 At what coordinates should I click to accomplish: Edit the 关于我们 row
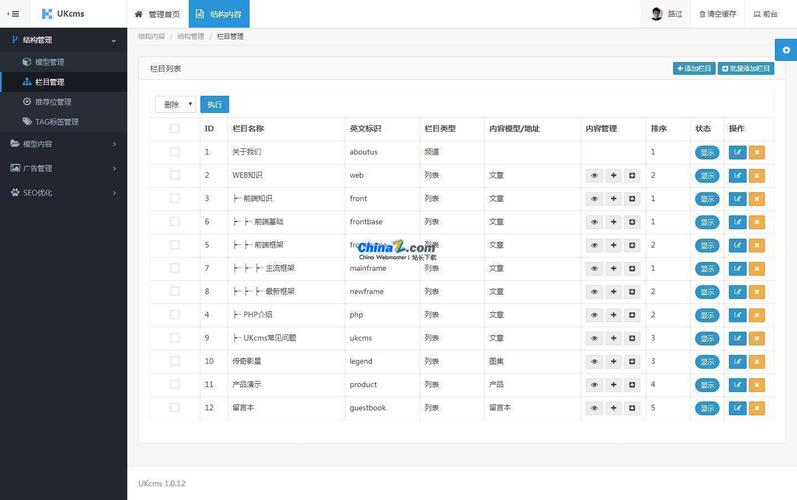click(x=737, y=152)
